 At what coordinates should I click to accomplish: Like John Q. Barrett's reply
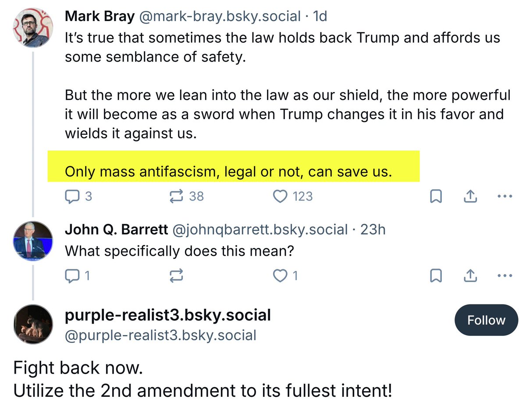click(280, 275)
